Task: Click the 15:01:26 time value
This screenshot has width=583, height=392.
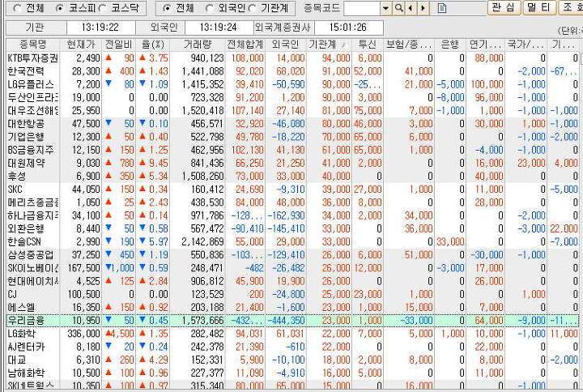Action: pyautogui.click(x=348, y=28)
